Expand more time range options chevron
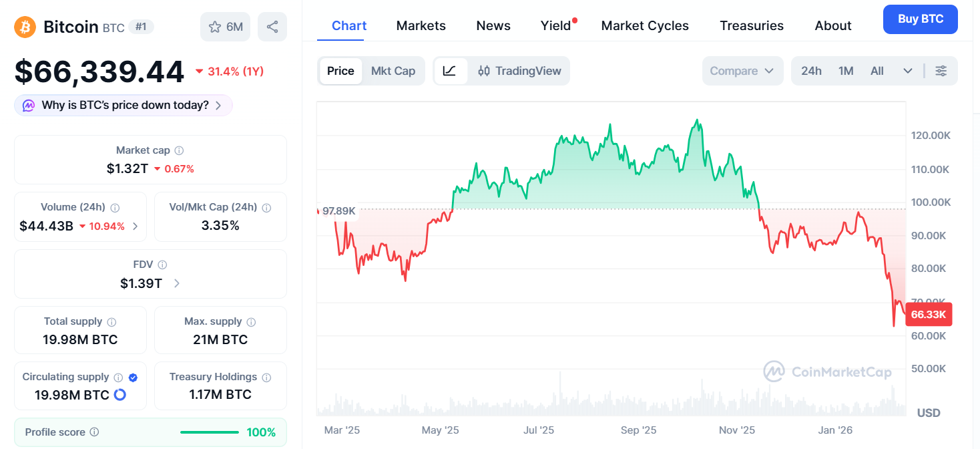Screen dimensions: 980x449 tap(907, 71)
